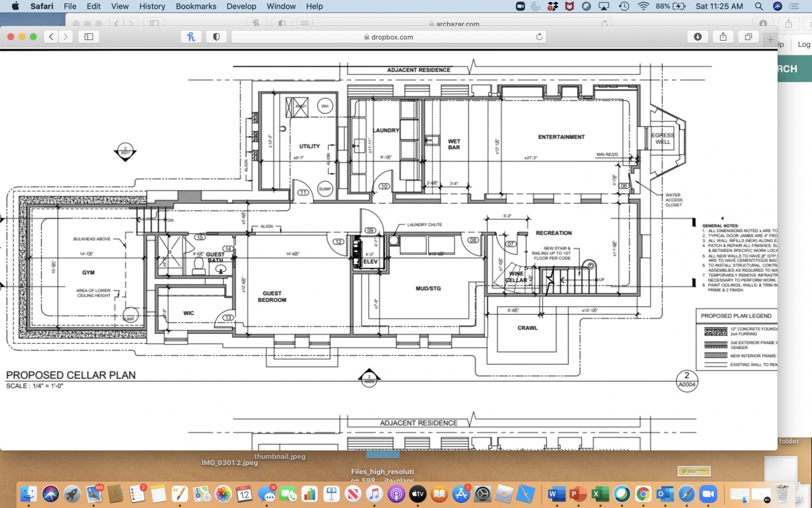Click the Log in link at top right
This screenshot has height=508, width=812.
tap(804, 44)
